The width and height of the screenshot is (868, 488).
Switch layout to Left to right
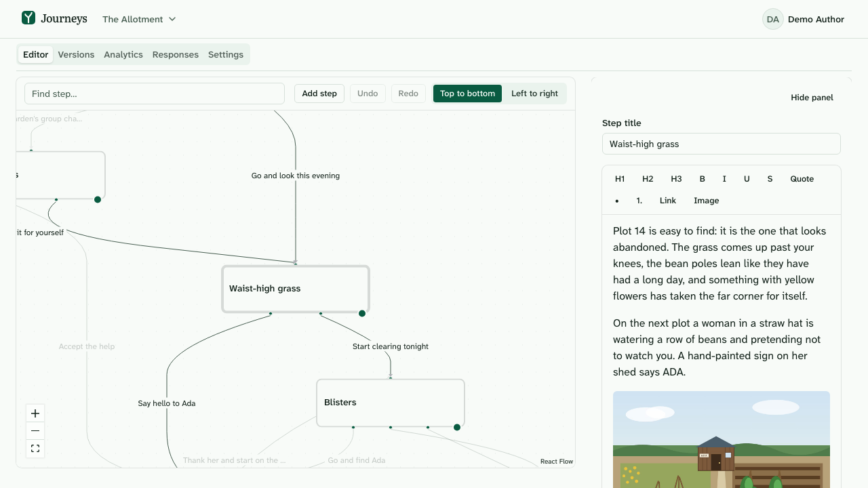[534, 94]
